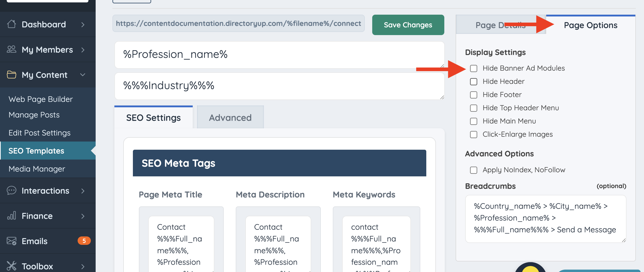Click the orange Emails count badge

click(x=84, y=241)
